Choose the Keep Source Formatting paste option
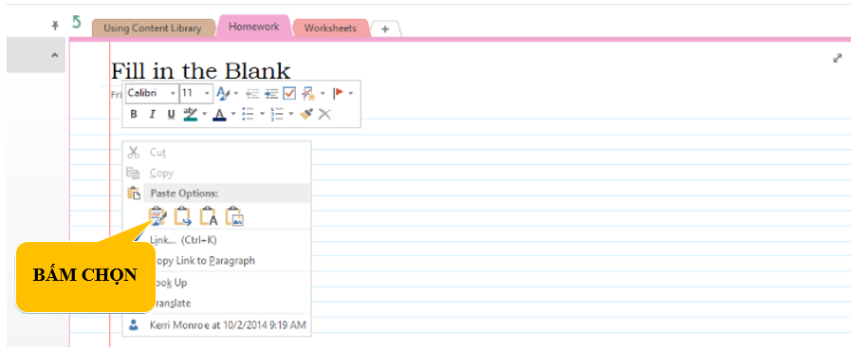 point(157,216)
